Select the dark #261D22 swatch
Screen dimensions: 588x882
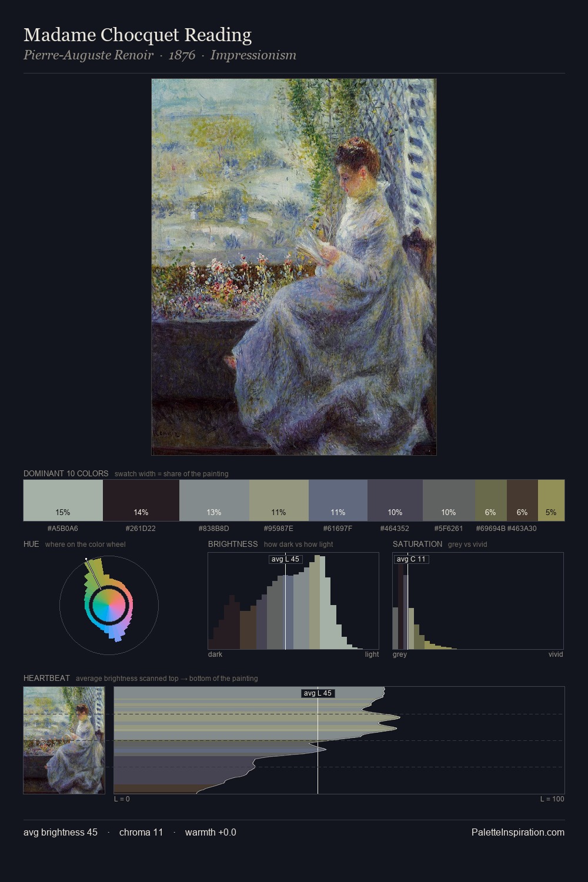[141, 500]
